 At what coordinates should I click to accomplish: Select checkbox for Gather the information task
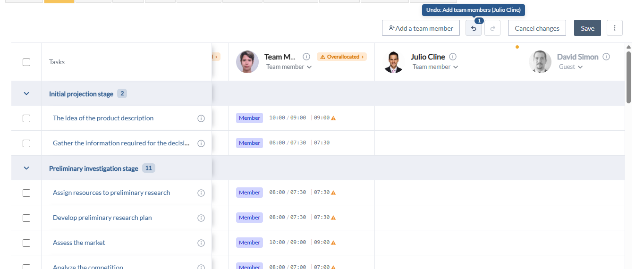click(x=26, y=143)
